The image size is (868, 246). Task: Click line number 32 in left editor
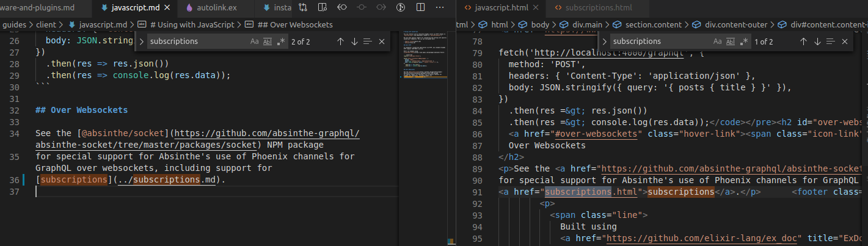pyautogui.click(x=15, y=110)
